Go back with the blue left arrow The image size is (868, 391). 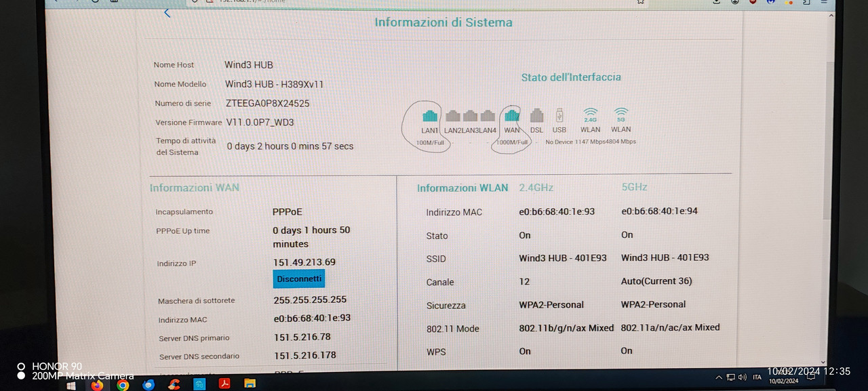[167, 13]
